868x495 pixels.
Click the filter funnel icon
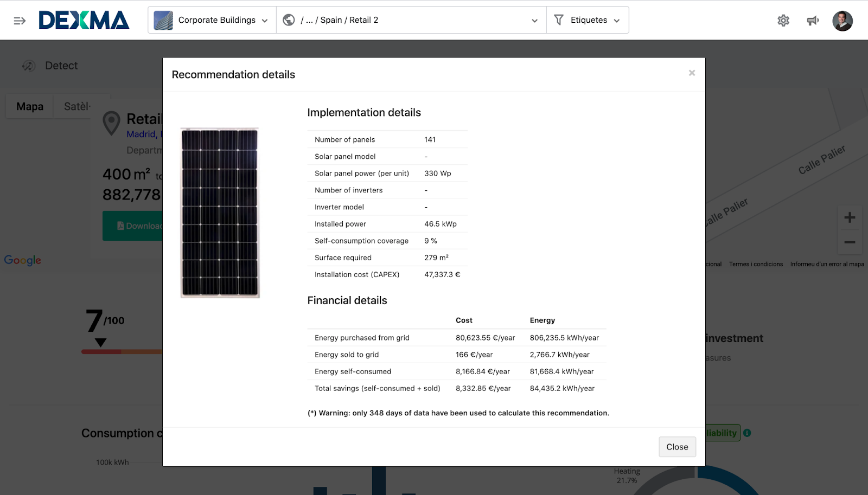point(559,20)
